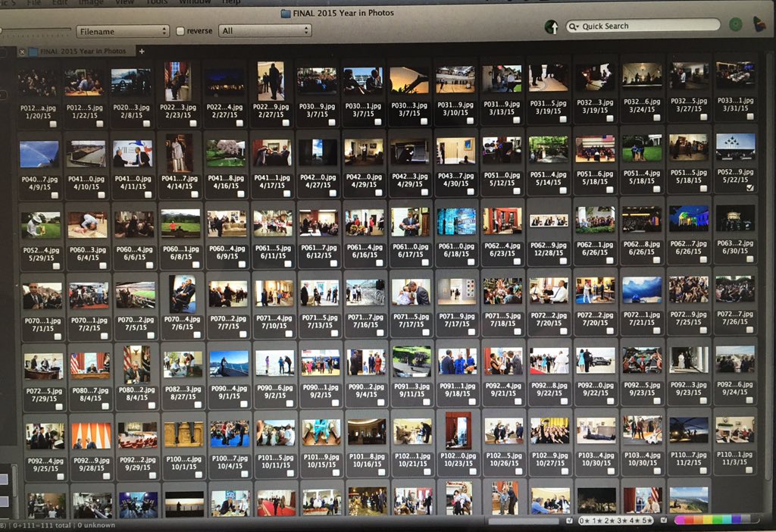Toggle the star rating filter checkbox
776x532 pixels.
click(570, 521)
